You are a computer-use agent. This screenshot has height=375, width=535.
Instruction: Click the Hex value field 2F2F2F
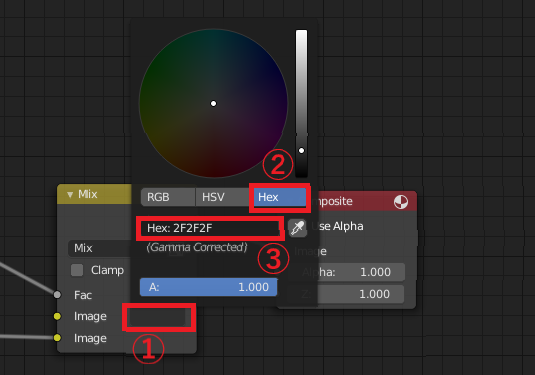[x=209, y=228]
